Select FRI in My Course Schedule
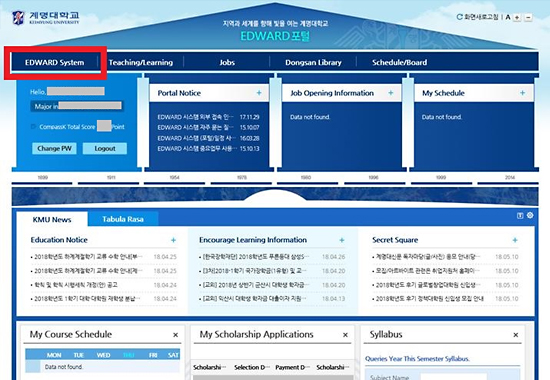This screenshot has height=380, width=550. tap(153, 355)
